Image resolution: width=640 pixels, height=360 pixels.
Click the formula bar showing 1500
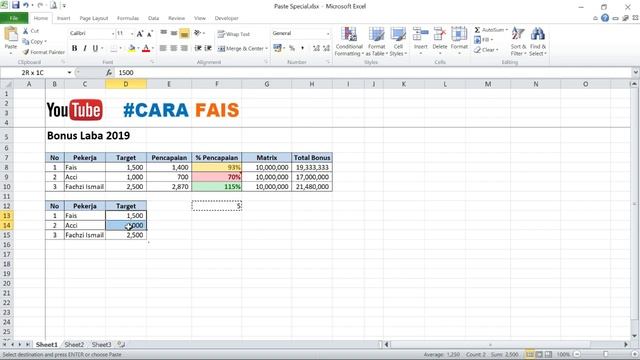[x=373, y=73]
